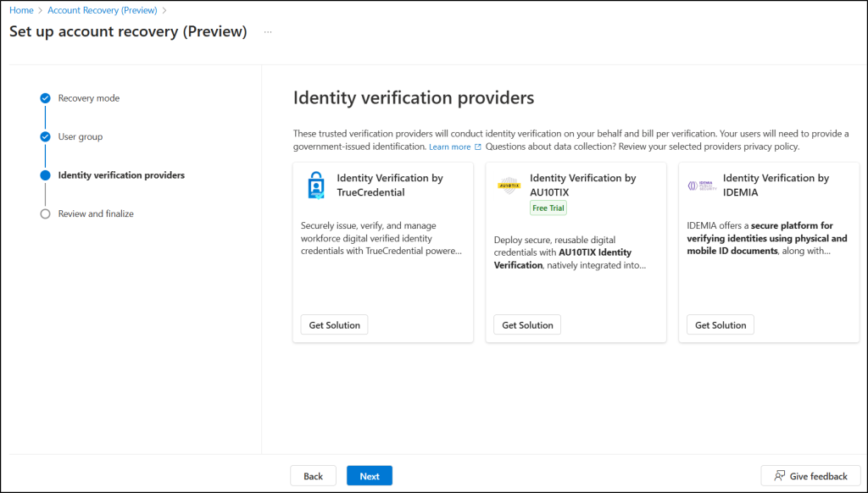Click the User group completed checkmark
Image resolution: width=868 pixels, height=493 pixels.
(45, 136)
